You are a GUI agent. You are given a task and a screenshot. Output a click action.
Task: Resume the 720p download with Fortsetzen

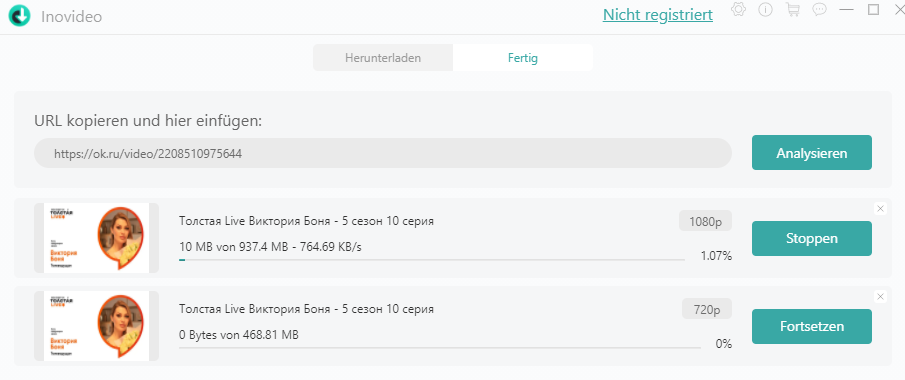pos(811,326)
